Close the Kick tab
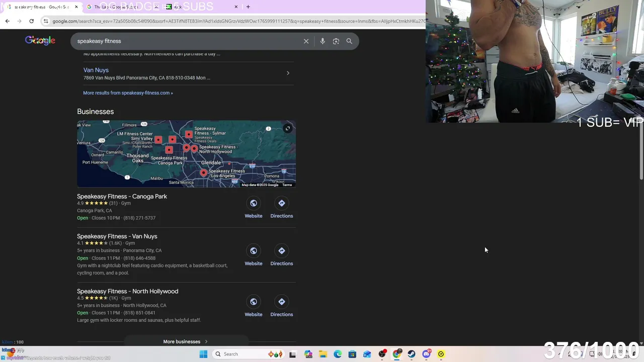This screenshot has width=644, height=362. [x=236, y=7]
